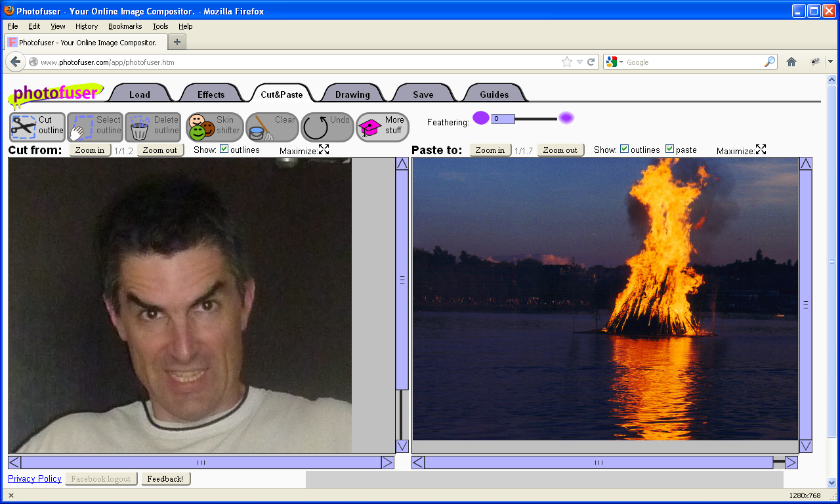Open the URL history dropdown arrow
Screen dimensions: 840x504
click(x=579, y=62)
